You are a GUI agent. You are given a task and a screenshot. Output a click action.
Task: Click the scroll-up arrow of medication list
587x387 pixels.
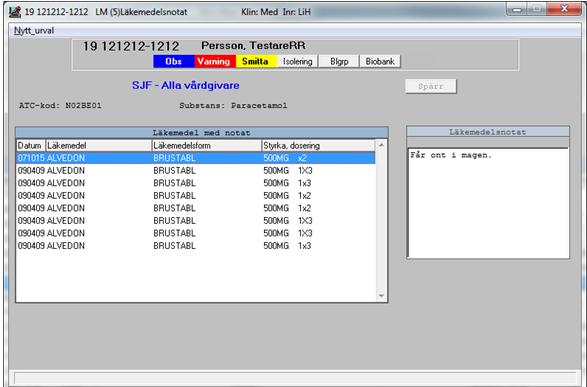click(381, 145)
